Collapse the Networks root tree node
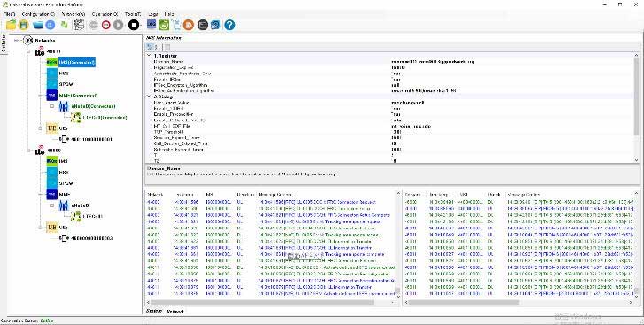This screenshot has height=325, width=644. tap(17, 40)
